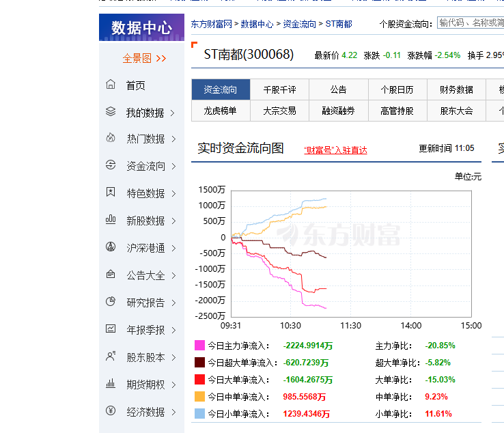Click the -20.85% 主力净比 value
This screenshot has width=504, height=433.
[440, 346]
